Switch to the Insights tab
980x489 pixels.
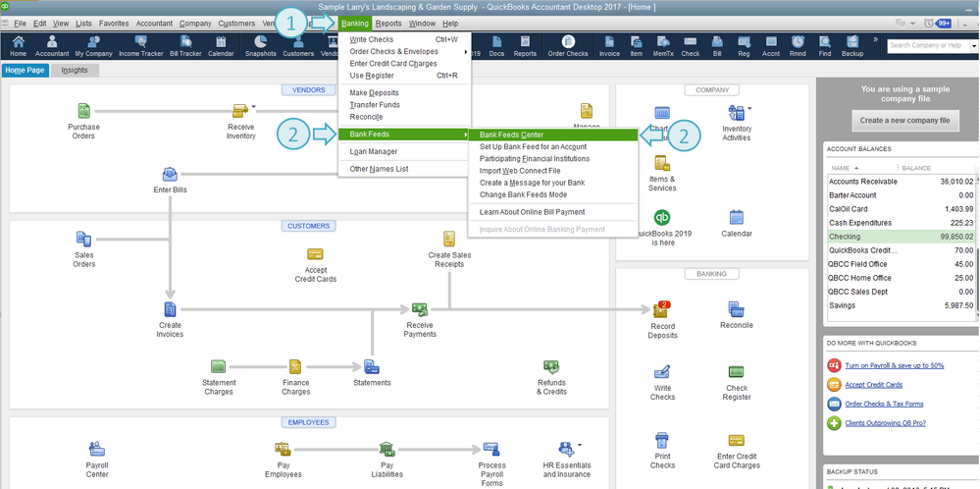pyautogui.click(x=75, y=71)
